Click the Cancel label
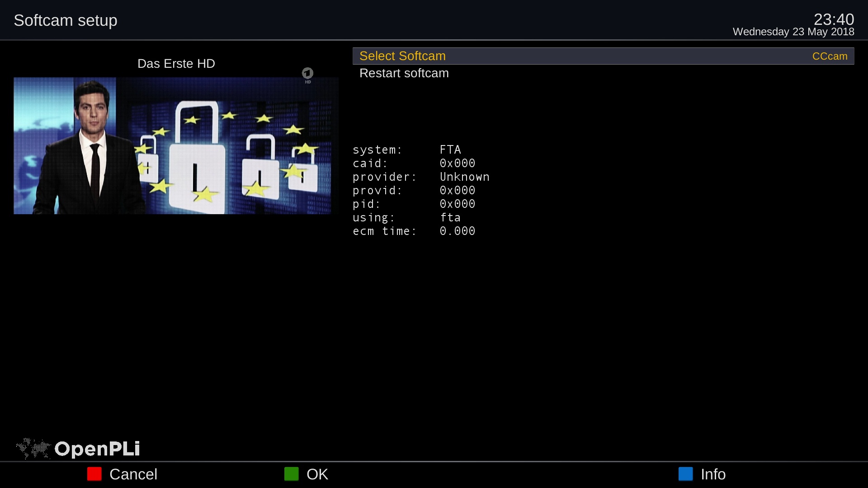The height and width of the screenshot is (488, 868). tap(133, 474)
